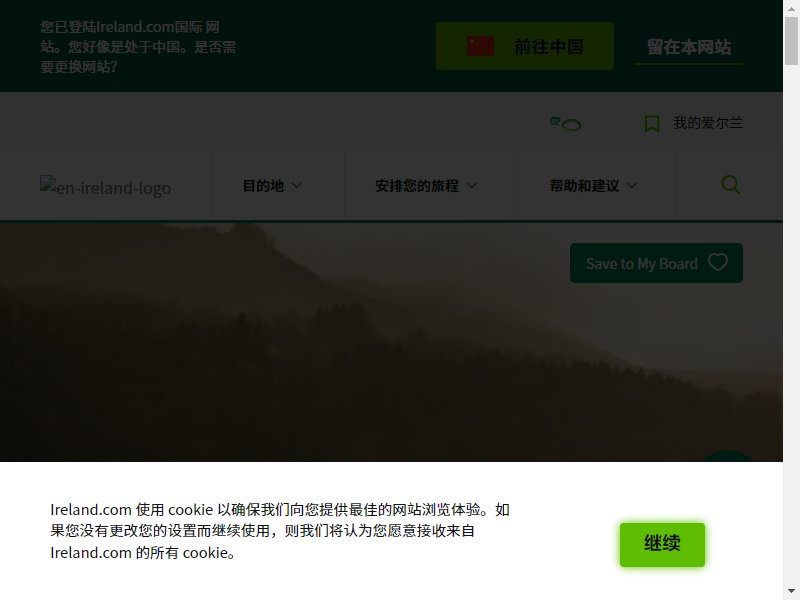Click the site-switch message text at top
Image resolution: width=800 pixels, height=600 pixels.
[138, 46]
